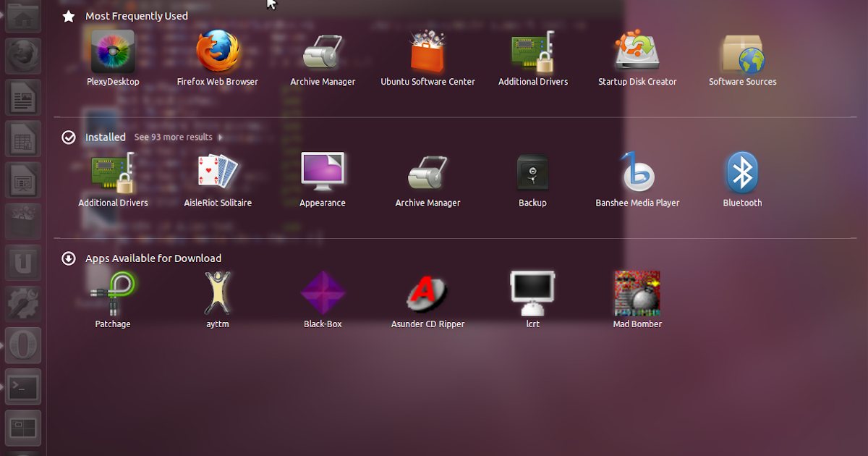Select Asunder CD Ripper for download
Image resolution: width=868 pixels, height=456 pixels.
coord(427,300)
